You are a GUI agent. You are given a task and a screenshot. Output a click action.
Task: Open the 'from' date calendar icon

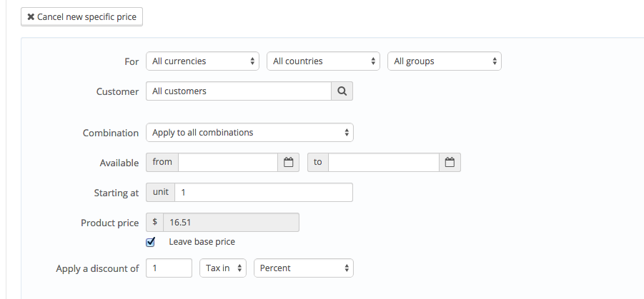289,163
